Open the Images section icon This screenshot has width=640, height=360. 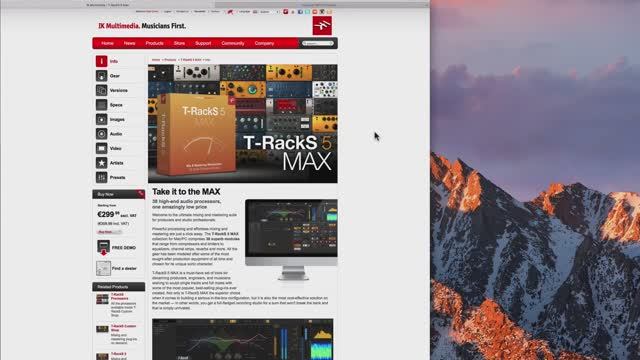point(102,119)
